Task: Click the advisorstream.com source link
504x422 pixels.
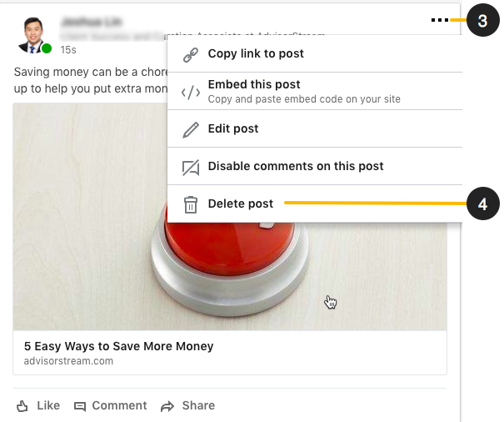Action: pos(68,361)
